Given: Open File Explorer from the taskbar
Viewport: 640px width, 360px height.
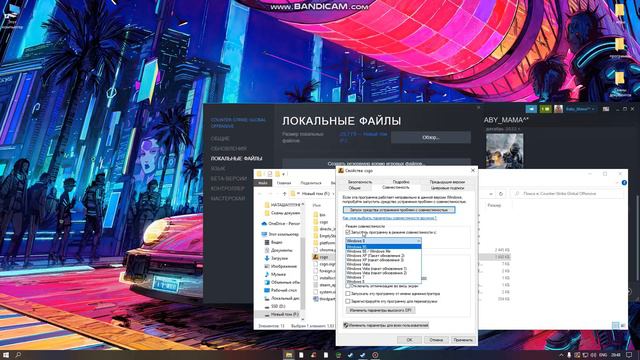Looking at the screenshot, I should point(289,355).
